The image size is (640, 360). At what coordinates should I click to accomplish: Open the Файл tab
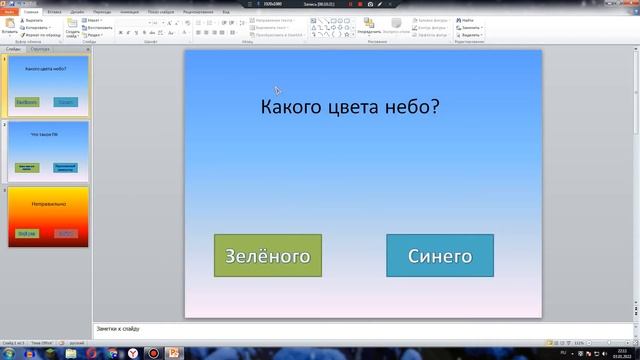[9, 12]
